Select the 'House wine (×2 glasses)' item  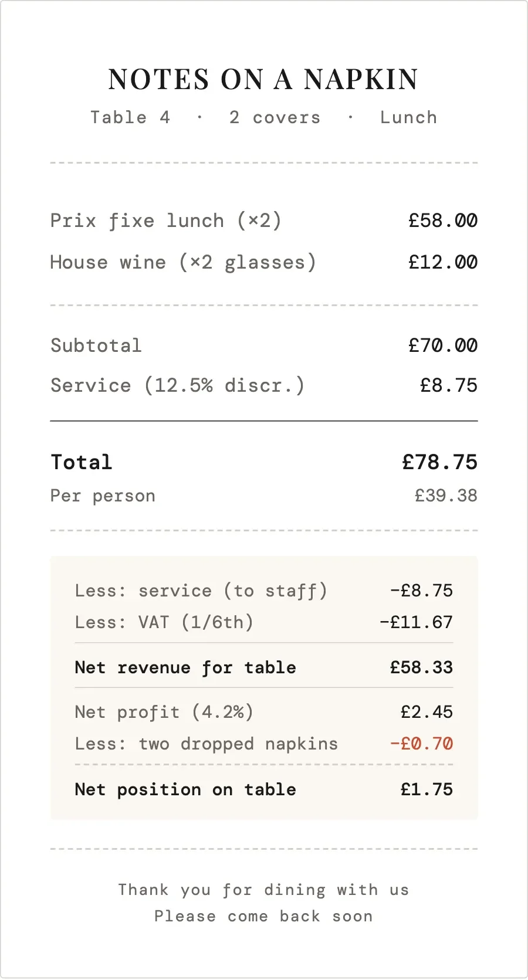pos(183,262)
